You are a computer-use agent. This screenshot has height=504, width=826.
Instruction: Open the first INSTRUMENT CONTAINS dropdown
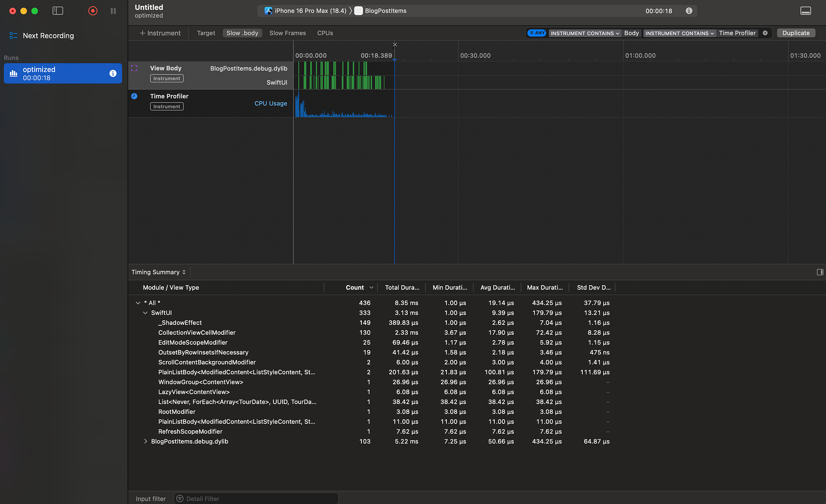click(584, 33)
